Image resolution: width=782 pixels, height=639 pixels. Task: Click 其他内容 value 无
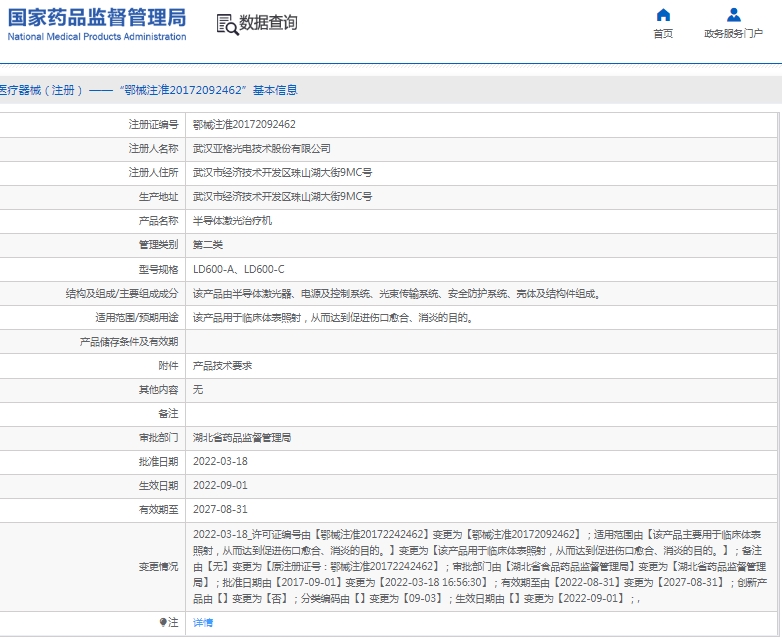[198, 390]
